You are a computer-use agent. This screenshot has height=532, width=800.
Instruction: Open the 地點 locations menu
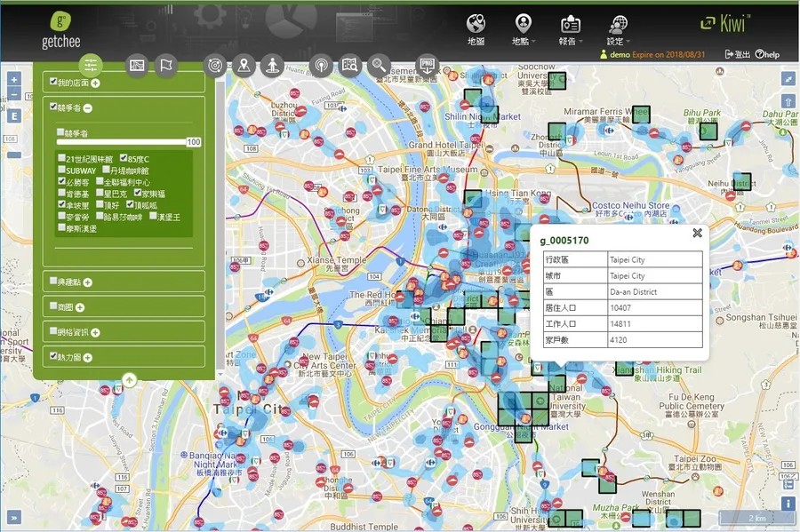(x=524, y=29)
